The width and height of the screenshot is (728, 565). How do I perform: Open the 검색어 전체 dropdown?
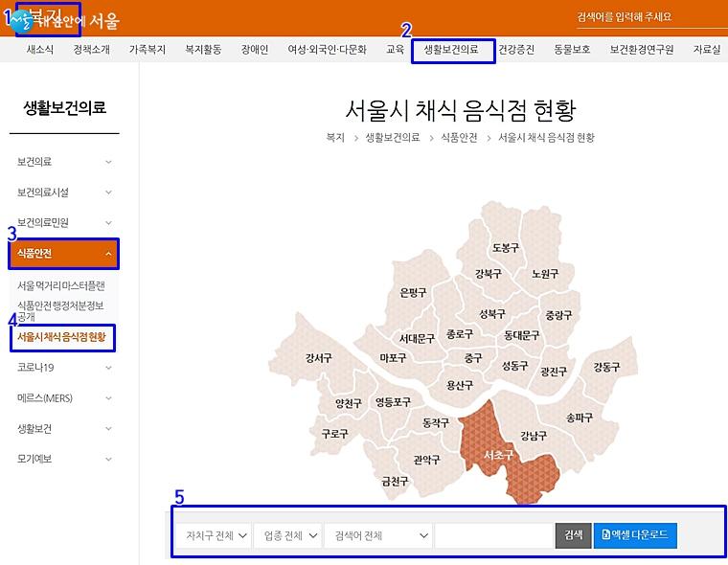coord(376,535)
